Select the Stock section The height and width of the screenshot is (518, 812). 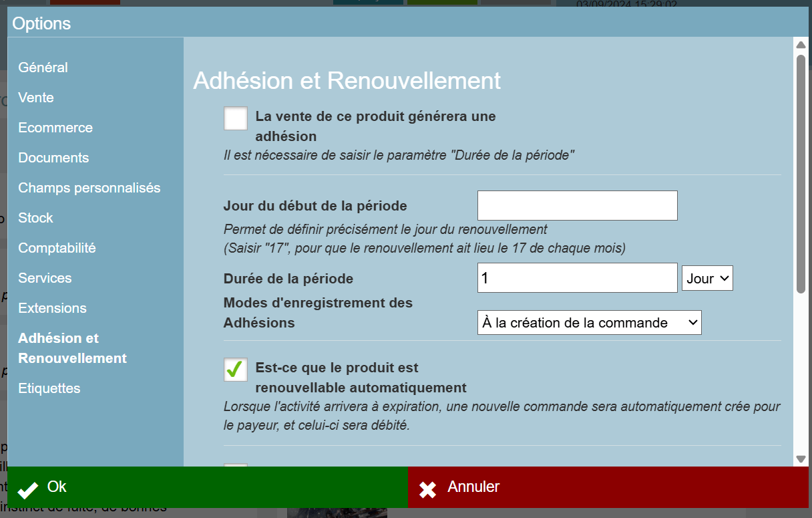coord(35,218)
